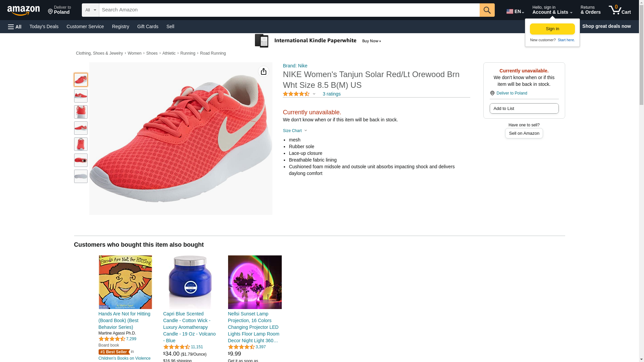Click into the Search Amazon field
Screen dimensions: 644x362
click(289, 10)
